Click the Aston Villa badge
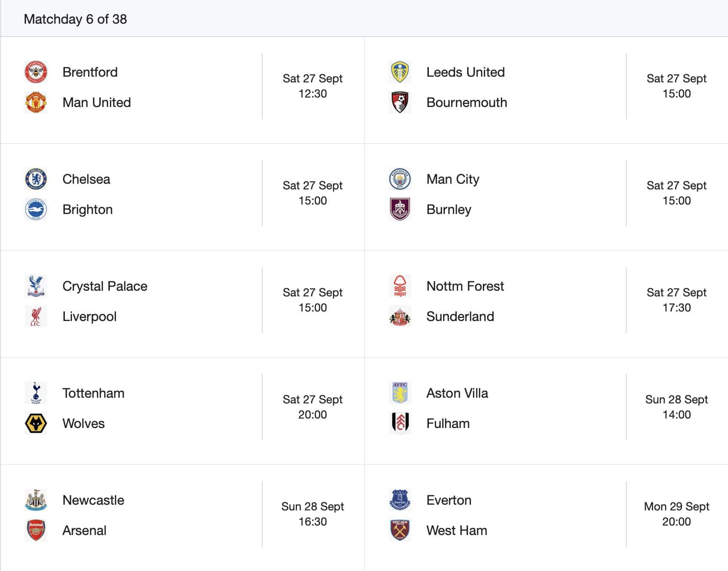 point(400,393)
